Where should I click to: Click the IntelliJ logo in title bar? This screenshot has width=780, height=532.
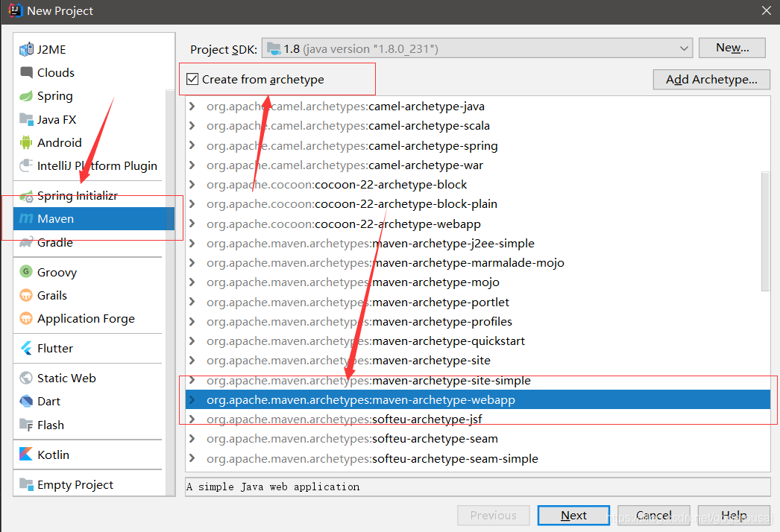(x=16, y=10)
